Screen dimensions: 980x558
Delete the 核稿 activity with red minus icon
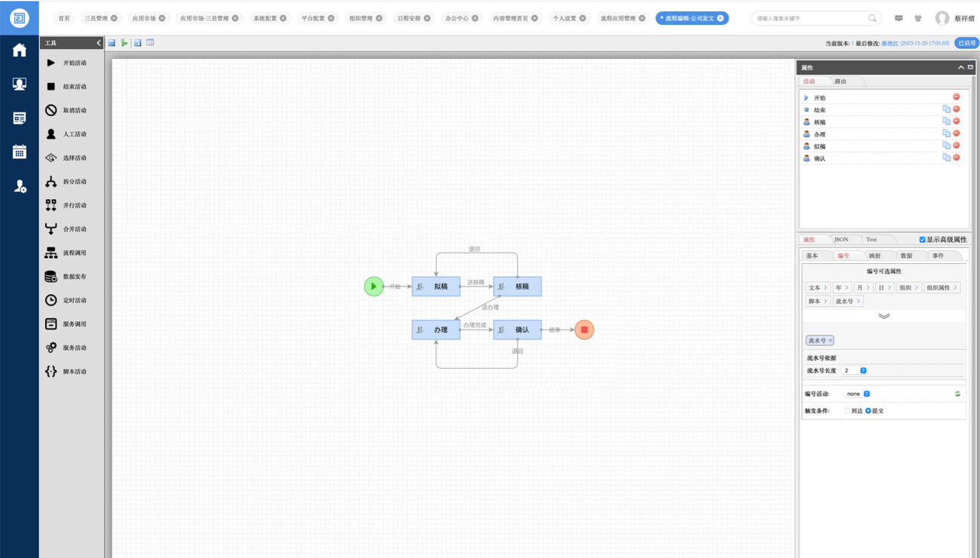coord(956,121)
